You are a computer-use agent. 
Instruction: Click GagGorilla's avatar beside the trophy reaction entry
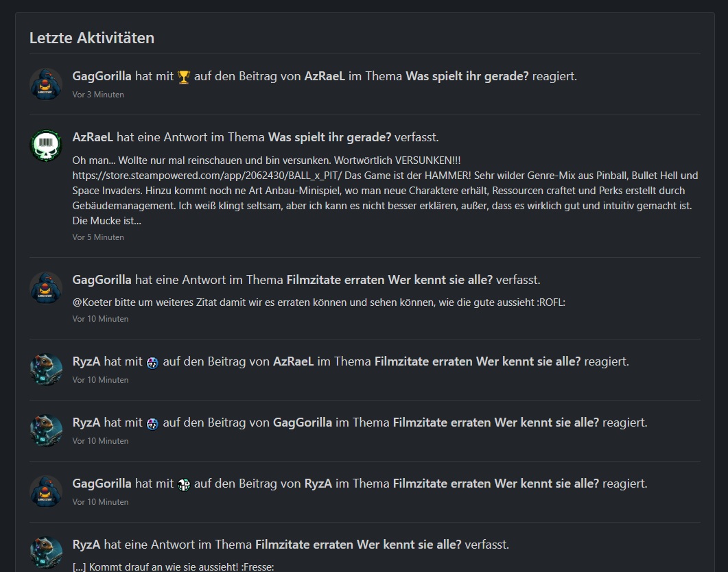point(46,84)
